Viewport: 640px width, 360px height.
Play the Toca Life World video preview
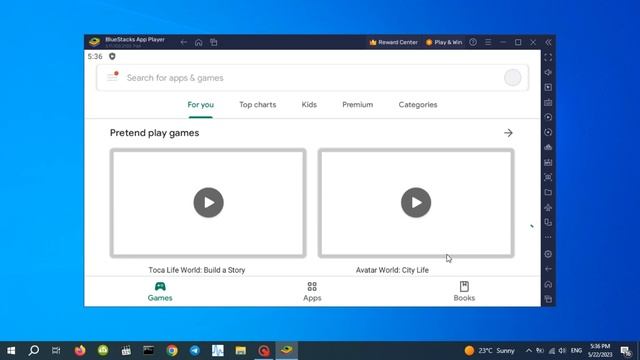pyautogui.click(x=208, y=202)
